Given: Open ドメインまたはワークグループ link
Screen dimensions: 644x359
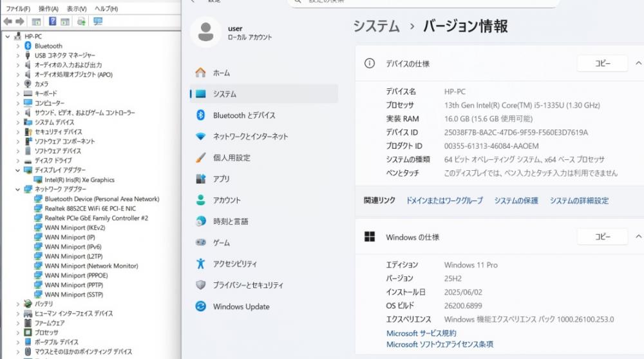Looking at the screenshot, I should point(444,200).
